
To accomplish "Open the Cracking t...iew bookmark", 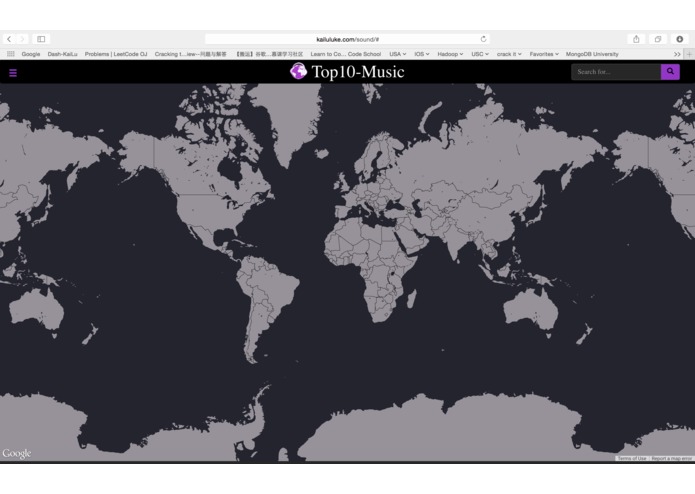I will (x=190, y=54).
